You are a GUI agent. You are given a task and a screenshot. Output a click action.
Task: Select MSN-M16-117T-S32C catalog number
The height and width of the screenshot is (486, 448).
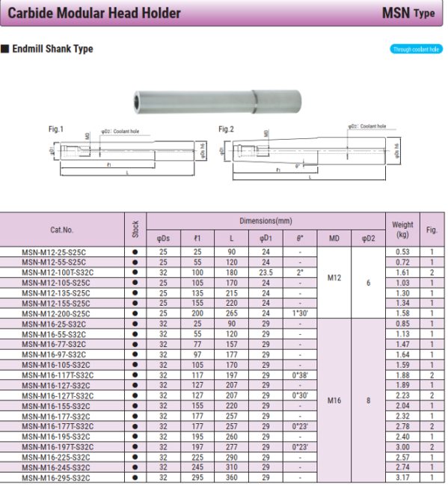pyautogui.click(x=58, y=375)
